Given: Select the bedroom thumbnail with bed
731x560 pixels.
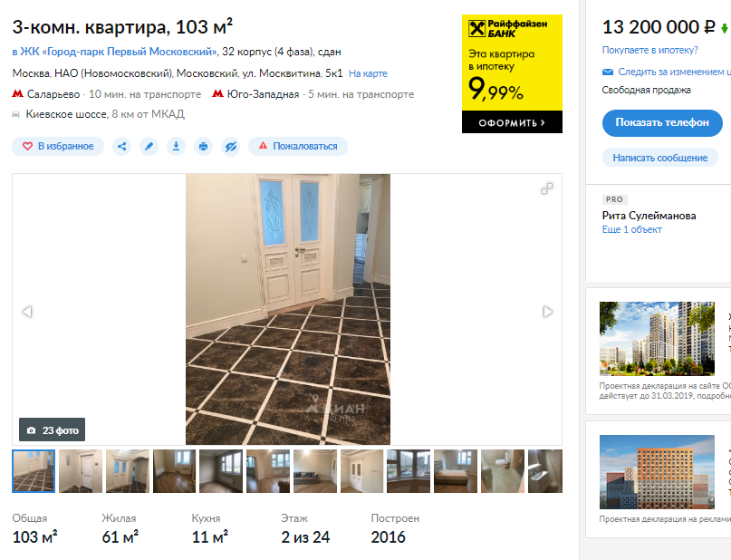Looking at the screenshot, I should pyautogui.click(x=456, y=471).
